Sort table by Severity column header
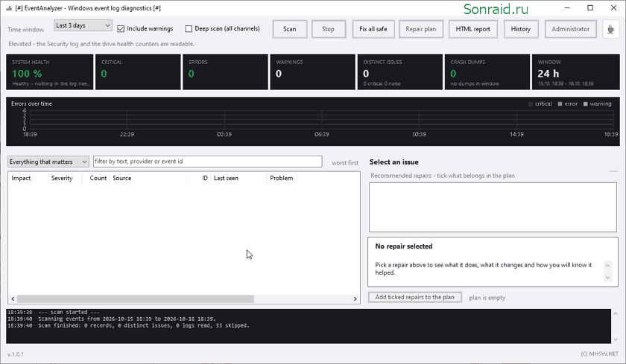 pos(65,178)
